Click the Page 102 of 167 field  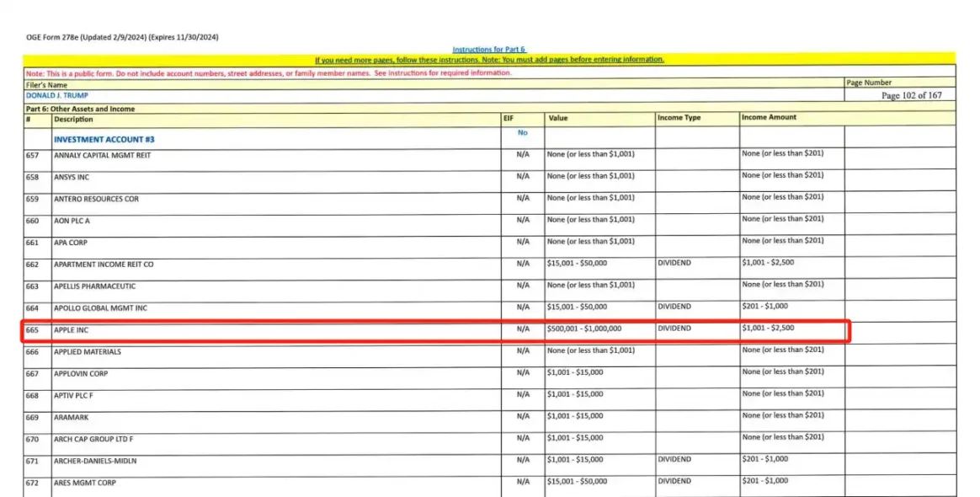pos(911,95)
